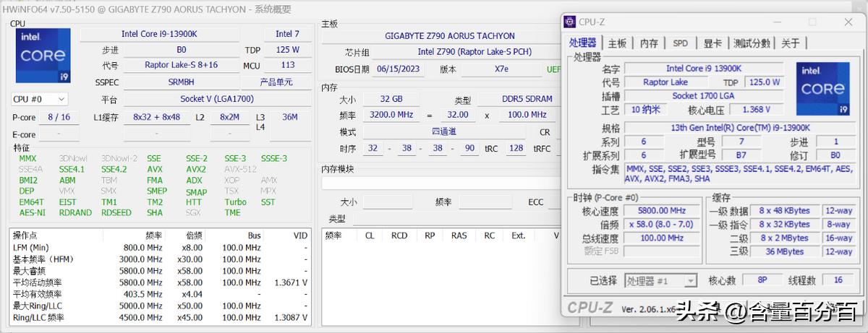868x333 pixels.
Task: Click the 内存模块 selector bar in HWiNFO
Action: 441,183
